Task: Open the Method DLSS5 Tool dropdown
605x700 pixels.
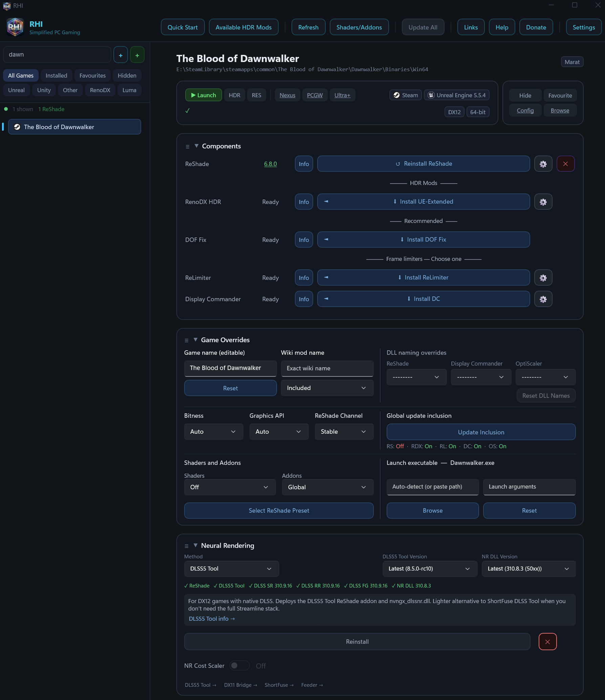Action: click(232, 569)
